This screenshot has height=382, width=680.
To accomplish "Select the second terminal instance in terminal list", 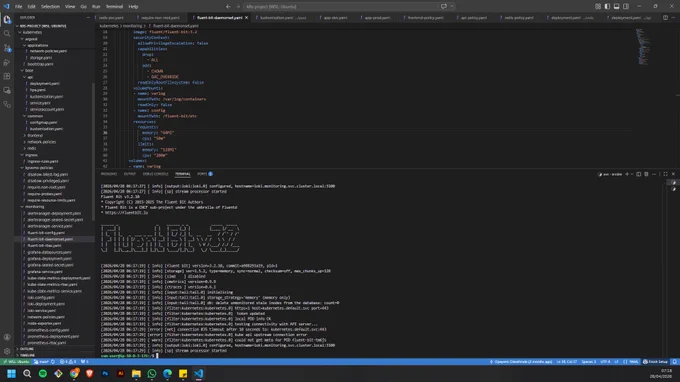I will pos(673,189).
